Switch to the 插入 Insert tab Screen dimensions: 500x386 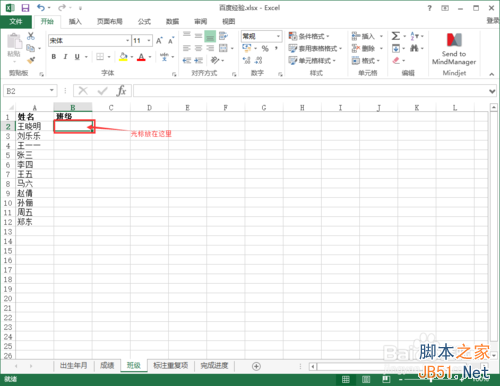click(75, 22)
